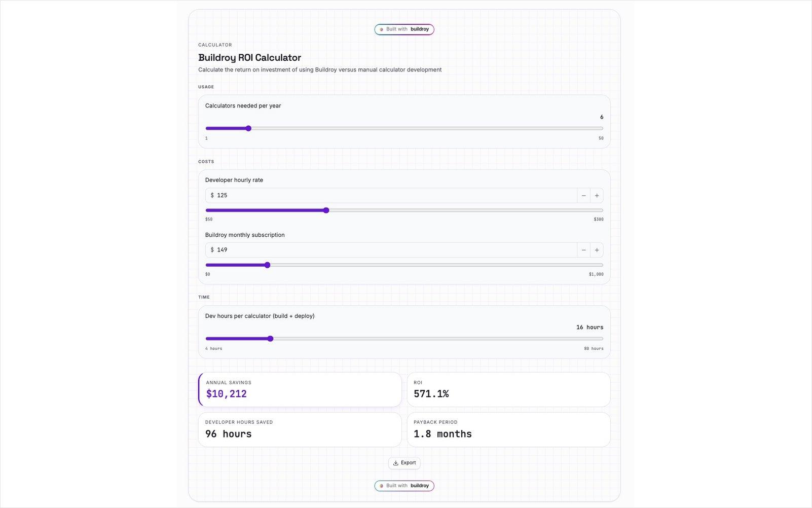Decrease Buildroy monthly subscription with minus button
812x508 pixels.
click(583, 250)
